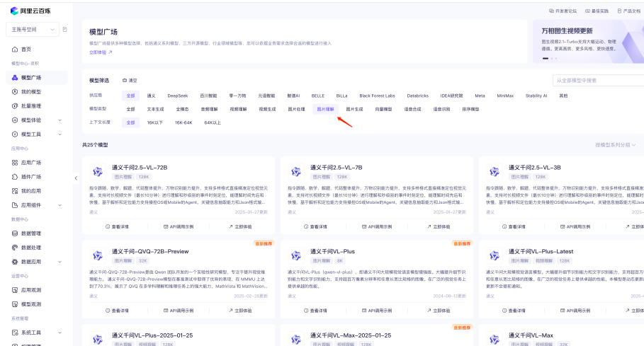Select the DeepSeek supplier filter

click(178, 95)
